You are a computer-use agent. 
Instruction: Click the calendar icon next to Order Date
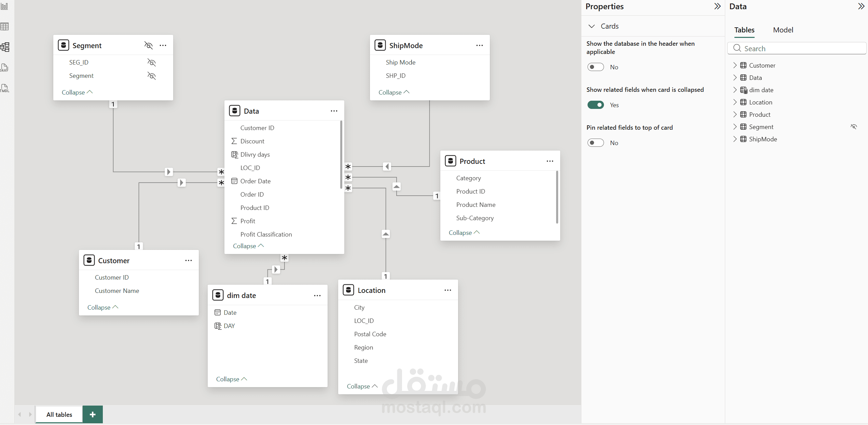tap(234, 181)
